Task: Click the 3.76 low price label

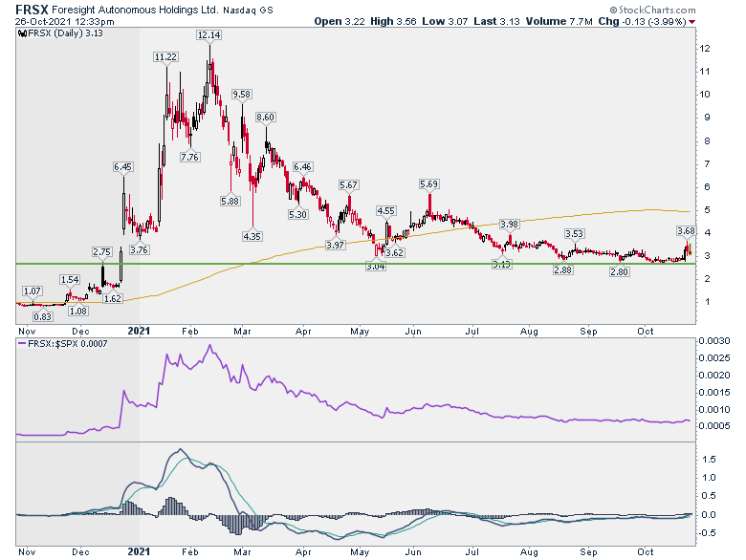Action: (140, 249)
